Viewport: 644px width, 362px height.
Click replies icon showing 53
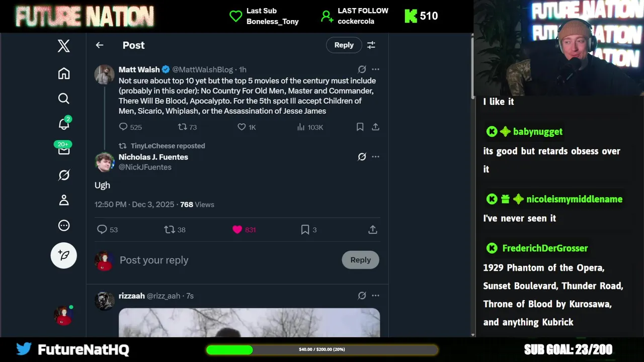(107, 230)
